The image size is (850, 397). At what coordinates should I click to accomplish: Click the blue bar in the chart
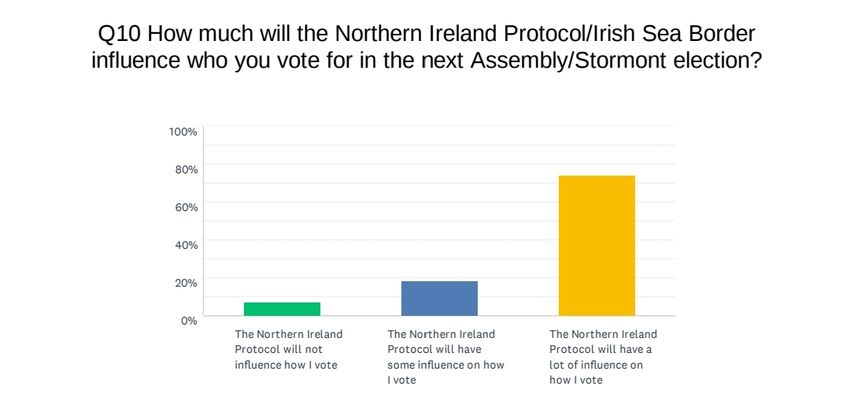tap(439, 298)
